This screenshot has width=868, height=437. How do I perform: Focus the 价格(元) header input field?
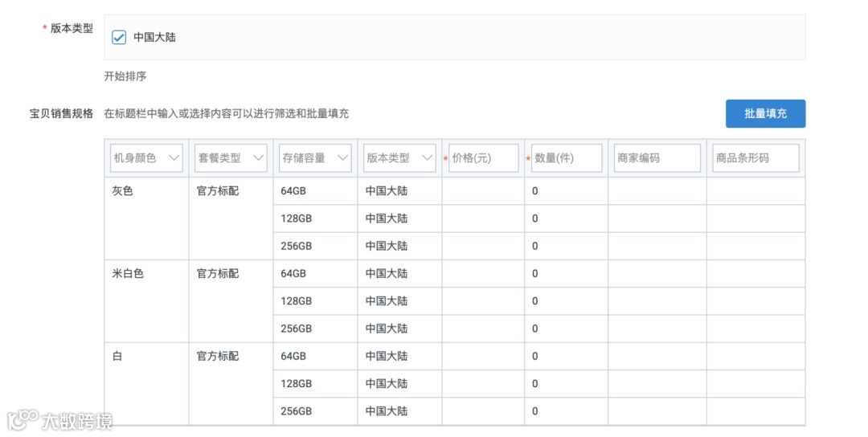(483, 158)
